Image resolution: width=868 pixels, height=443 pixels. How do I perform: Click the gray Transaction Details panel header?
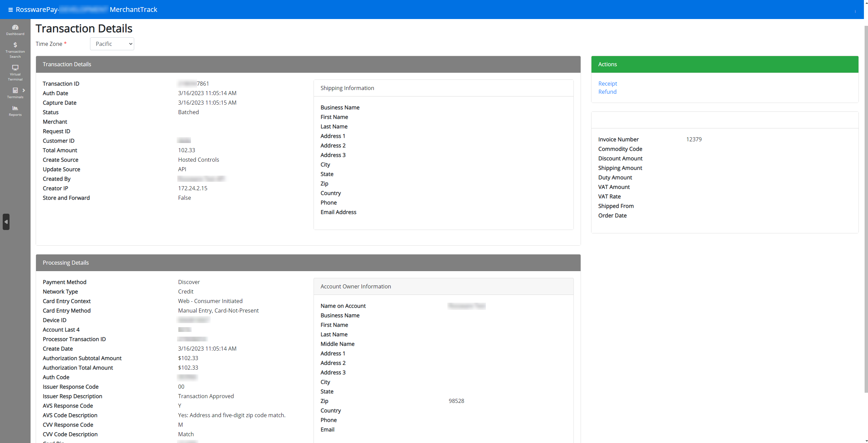click(308, 64)
